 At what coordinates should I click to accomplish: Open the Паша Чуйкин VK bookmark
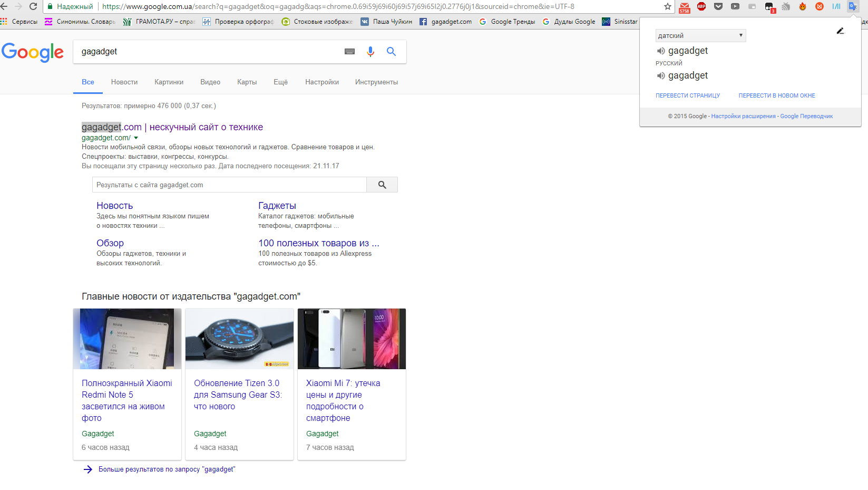click(x=386, y=22)
